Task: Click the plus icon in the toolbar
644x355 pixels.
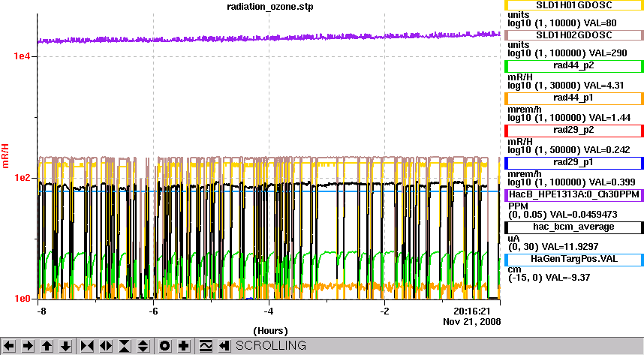Action: pyautogui.click(x=184, y=346)
